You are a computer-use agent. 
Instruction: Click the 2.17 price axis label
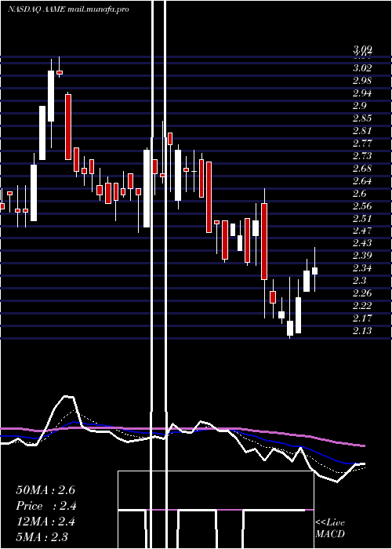[362, 318]
